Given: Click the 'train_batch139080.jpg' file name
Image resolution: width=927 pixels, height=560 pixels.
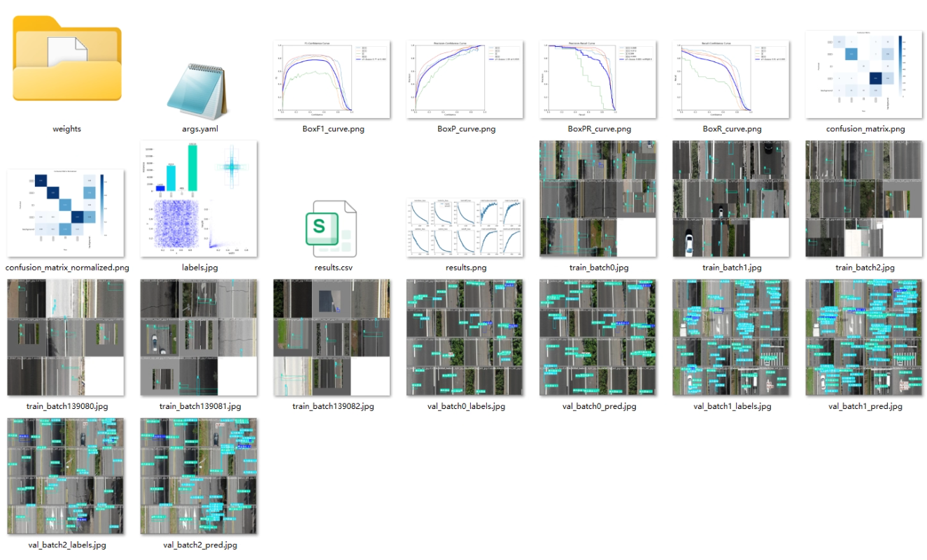Looking at the screenshot, I should click(66, 406).
